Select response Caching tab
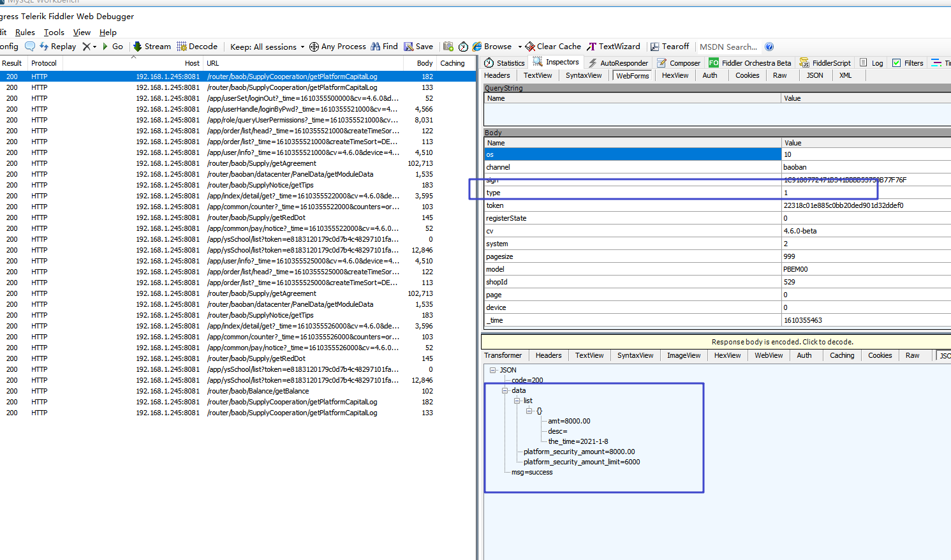 (x=842, y=355)
